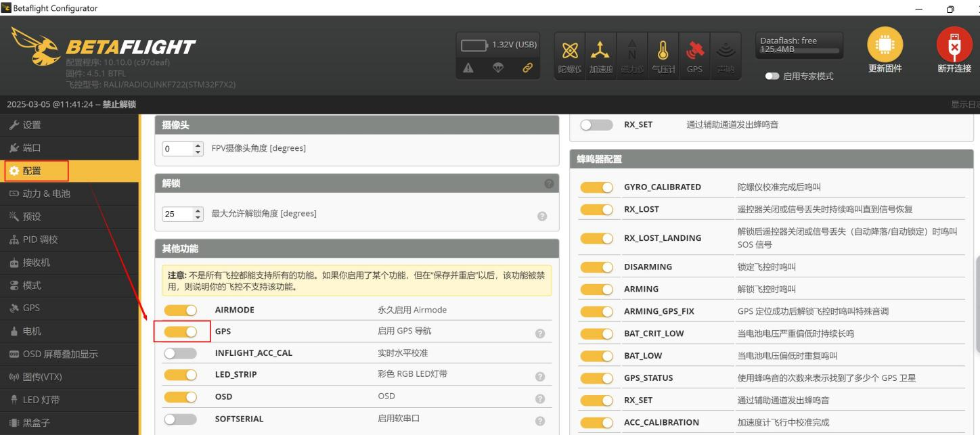Image resolution: width=980 pixels, height=435 pixels.
Task: Open the PID tuning tab
Action: point(41,239)
